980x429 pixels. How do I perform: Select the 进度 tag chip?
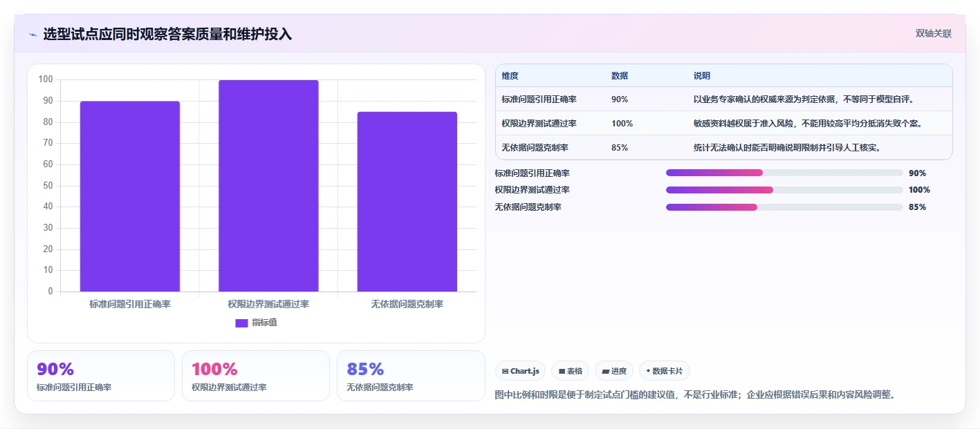(x=614, y=371)
